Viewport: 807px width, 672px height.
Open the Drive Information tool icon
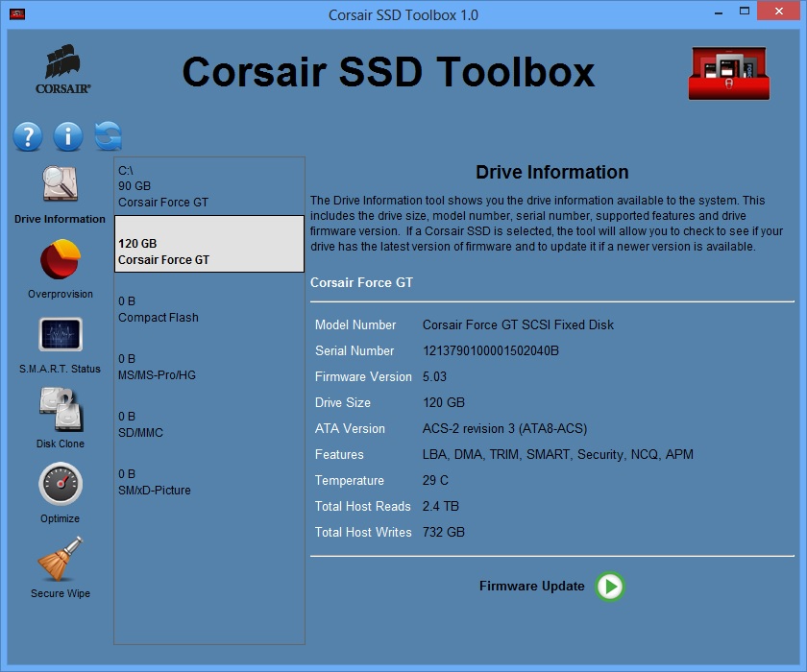point(61,183)
